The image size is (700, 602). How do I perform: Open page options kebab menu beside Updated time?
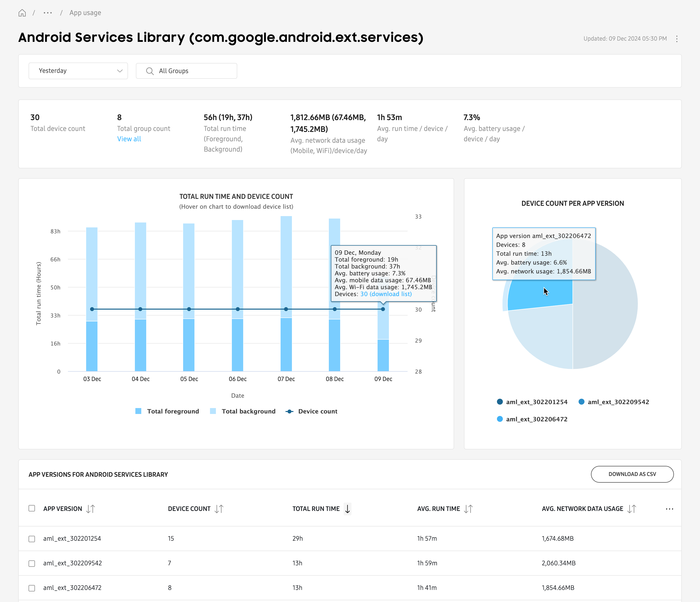pyautogui.click(x=677, y=38)
